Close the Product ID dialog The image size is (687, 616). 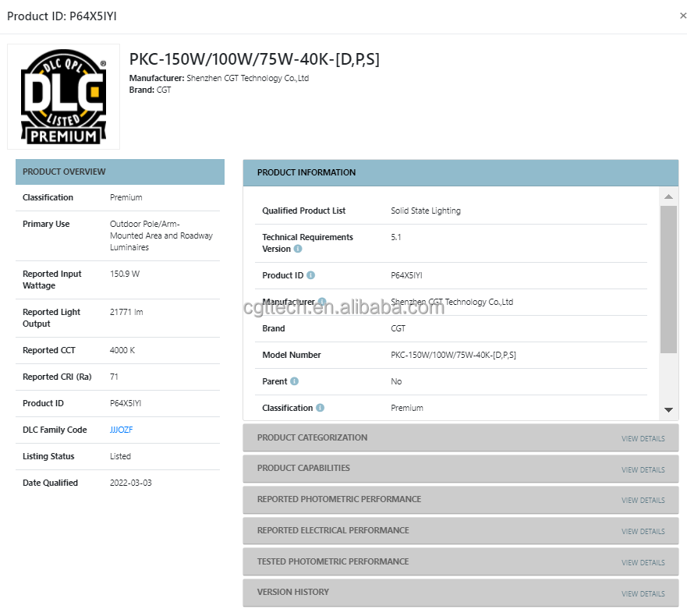(x=682, y=16)
